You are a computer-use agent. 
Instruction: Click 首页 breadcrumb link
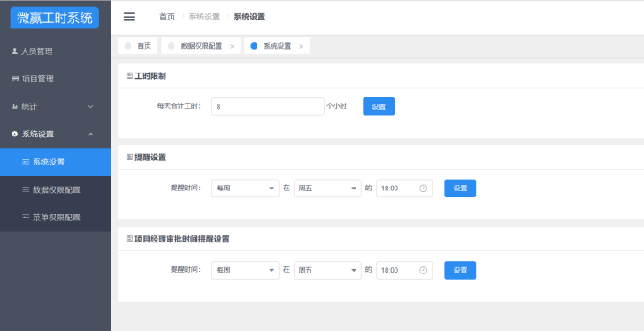(x=167, y=17)
